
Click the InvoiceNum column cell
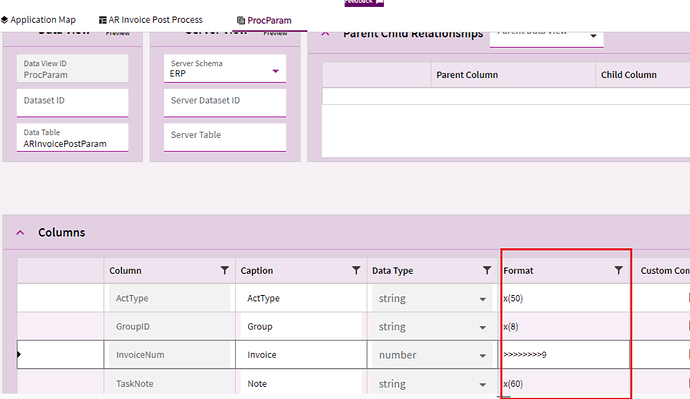pos(169,355)
